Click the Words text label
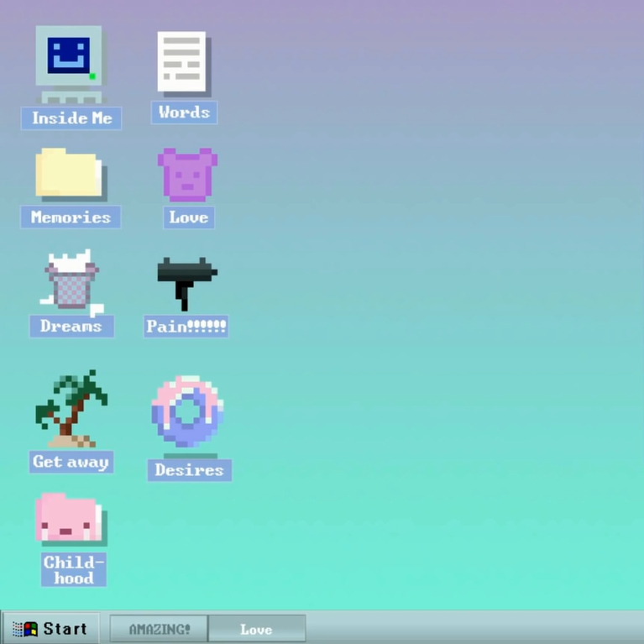 [184, 113]
